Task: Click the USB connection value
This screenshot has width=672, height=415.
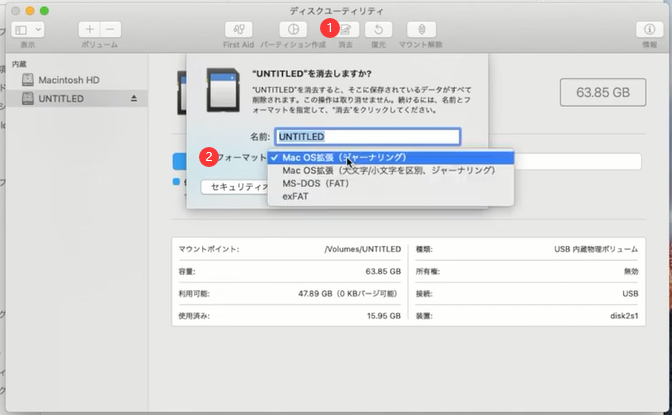Action: [x=630, y=294]
